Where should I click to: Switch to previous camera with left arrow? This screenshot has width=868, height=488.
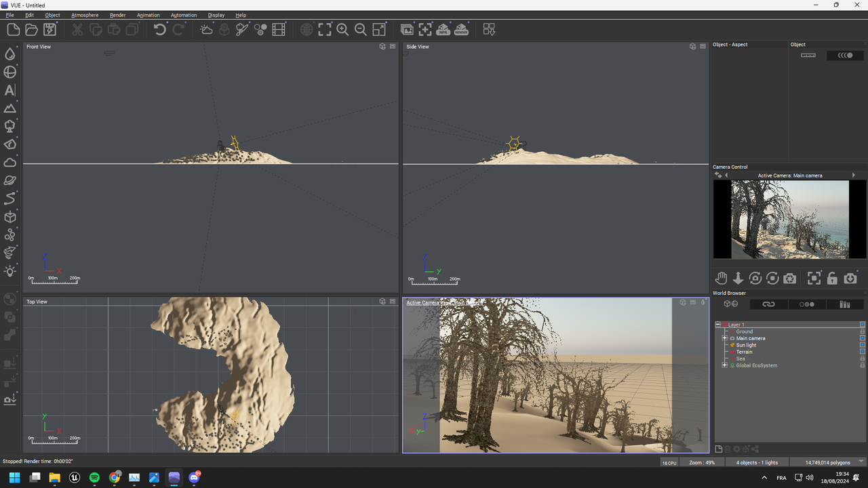tap(727, 175)
